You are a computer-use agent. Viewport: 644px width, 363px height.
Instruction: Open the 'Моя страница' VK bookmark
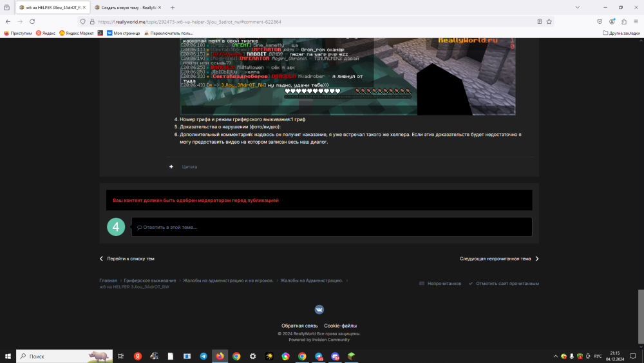[123, 34]
